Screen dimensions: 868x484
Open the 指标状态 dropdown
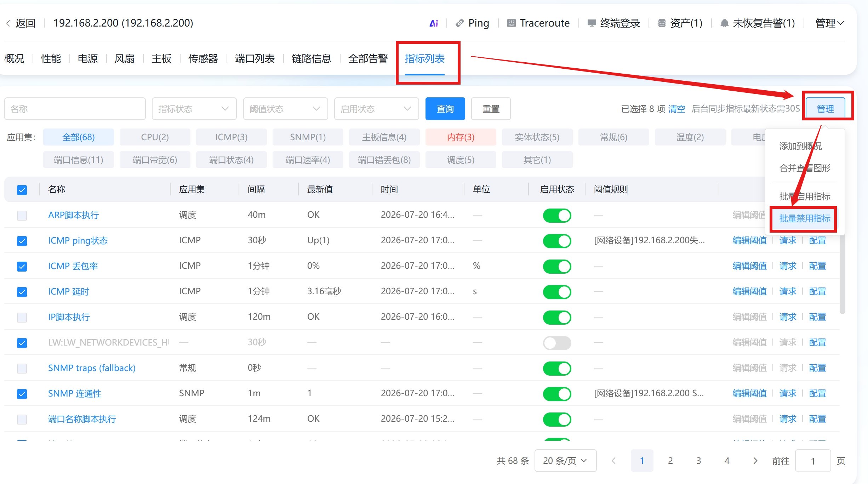pos(194,109)
